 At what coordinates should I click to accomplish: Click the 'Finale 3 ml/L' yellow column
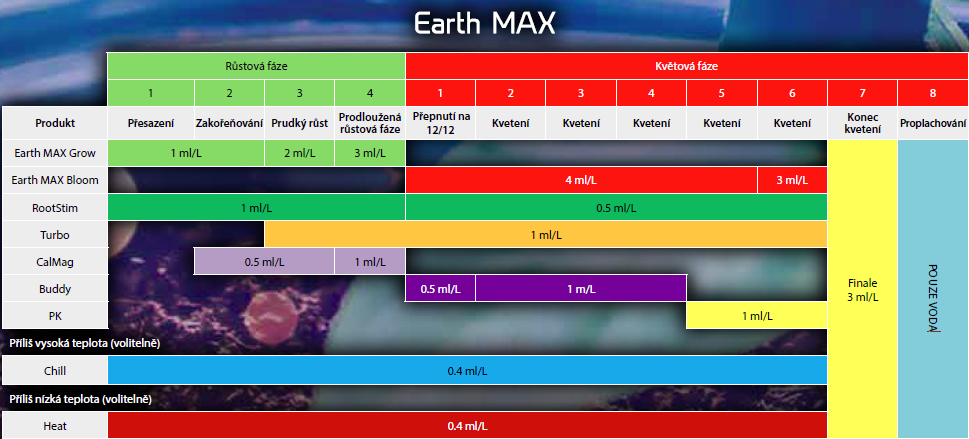[863, 289]
